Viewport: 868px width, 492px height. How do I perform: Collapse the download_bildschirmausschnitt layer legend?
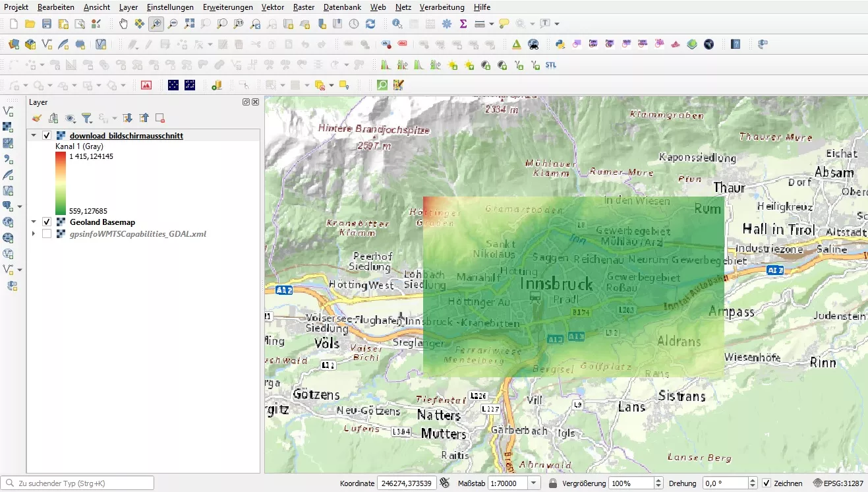(x=34, y=135)
